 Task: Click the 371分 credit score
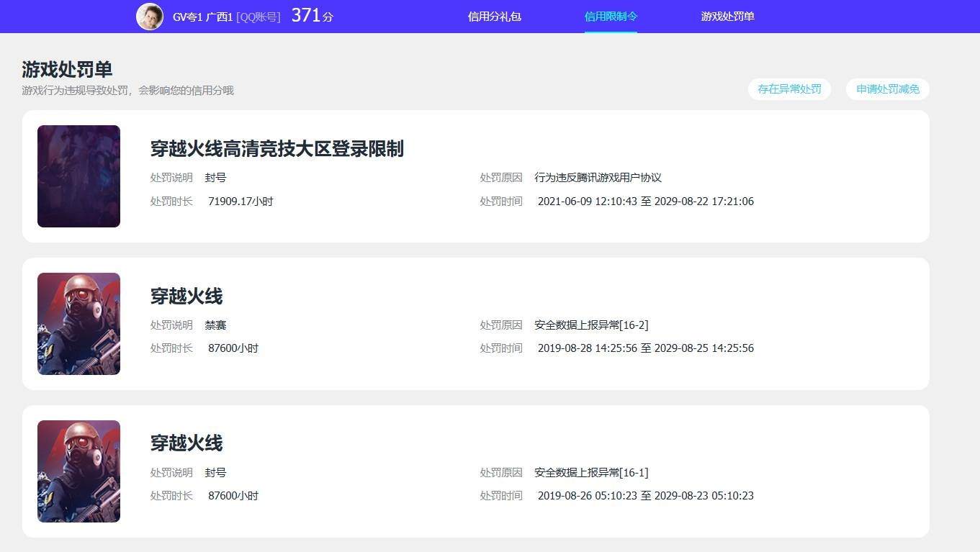point(312,16)
